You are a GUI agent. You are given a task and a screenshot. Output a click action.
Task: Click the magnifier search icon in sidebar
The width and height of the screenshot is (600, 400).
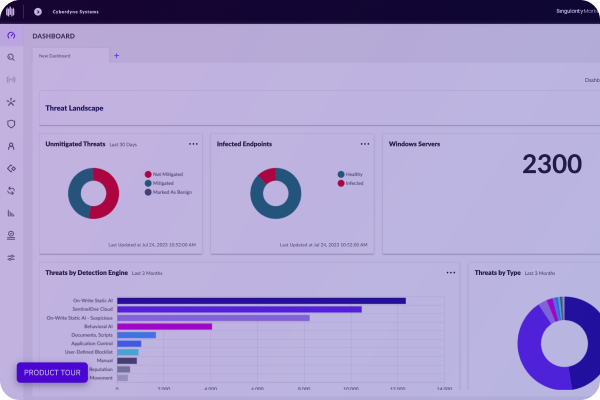click(11, 57)
